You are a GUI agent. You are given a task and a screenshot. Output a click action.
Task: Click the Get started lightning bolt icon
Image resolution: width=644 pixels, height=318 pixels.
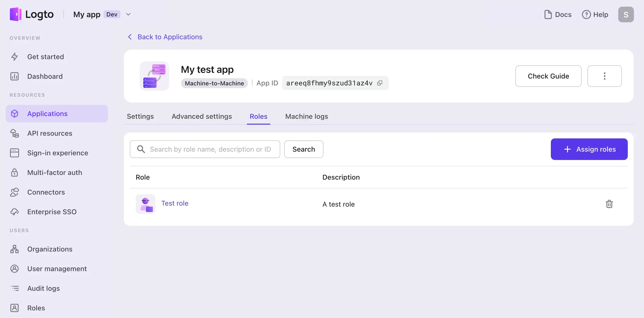click(x=14, y=57)
